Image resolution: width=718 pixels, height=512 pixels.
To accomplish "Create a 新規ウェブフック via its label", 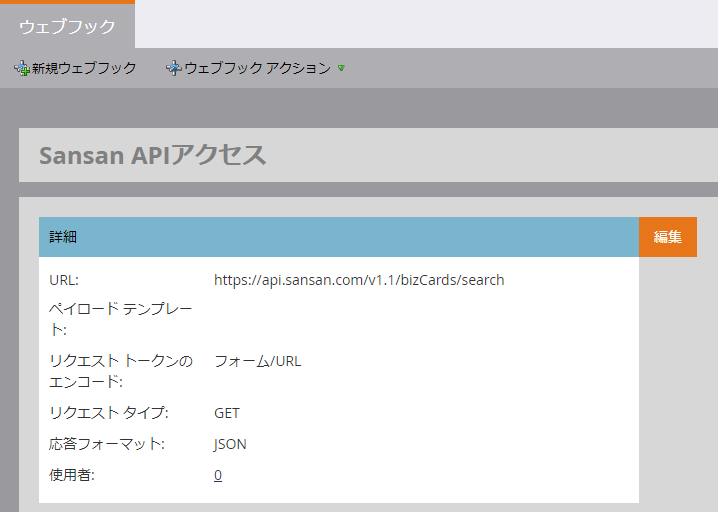I will (x=84, y=68).
